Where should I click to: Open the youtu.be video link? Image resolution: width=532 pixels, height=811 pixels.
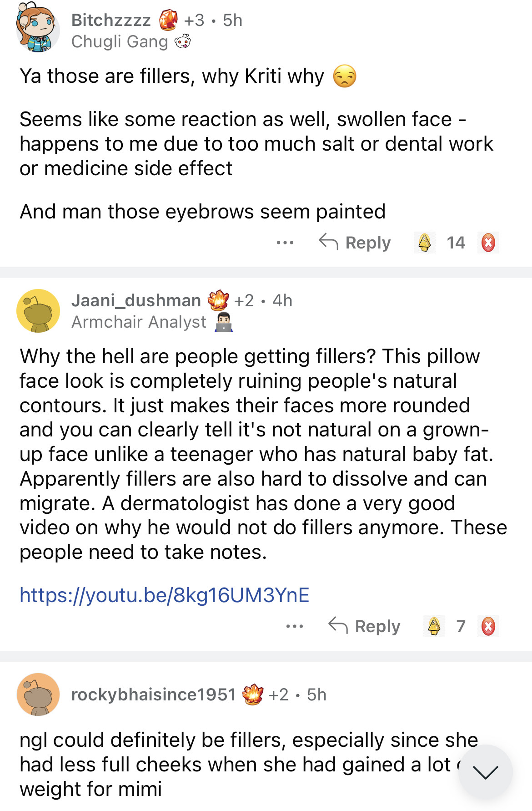[165, 595]
